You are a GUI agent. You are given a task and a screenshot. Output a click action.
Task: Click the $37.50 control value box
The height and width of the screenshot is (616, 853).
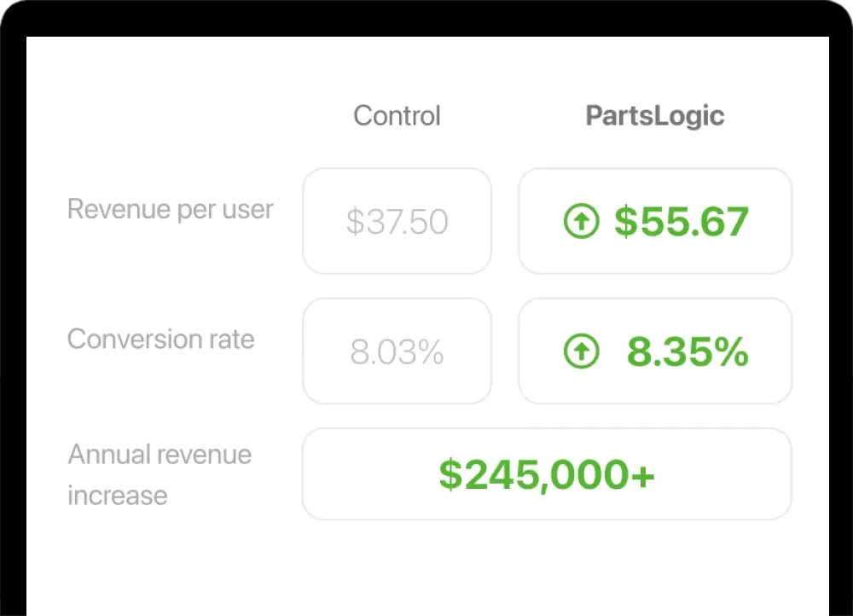point(397,222)
